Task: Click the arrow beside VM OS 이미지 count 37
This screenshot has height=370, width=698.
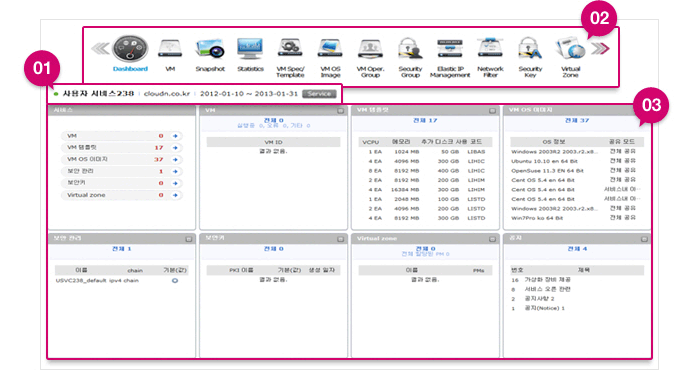Action: pyautogui.click(x=175, y=159)
